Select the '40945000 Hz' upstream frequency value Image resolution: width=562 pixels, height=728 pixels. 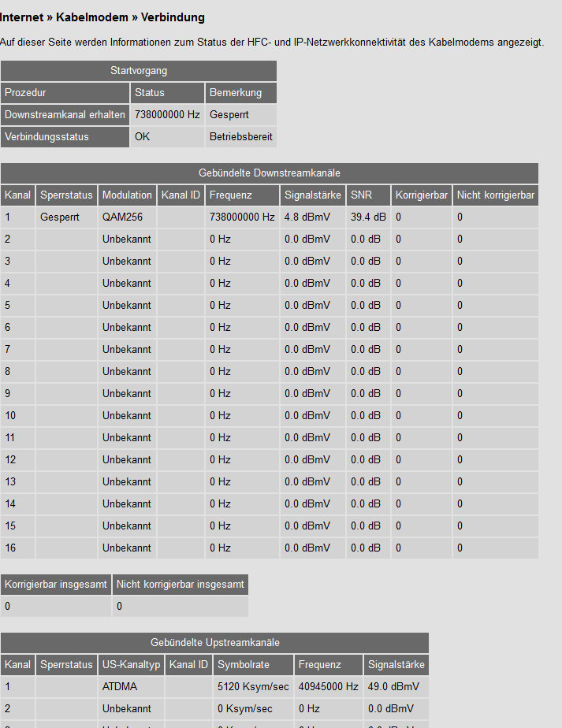[328, 687]
